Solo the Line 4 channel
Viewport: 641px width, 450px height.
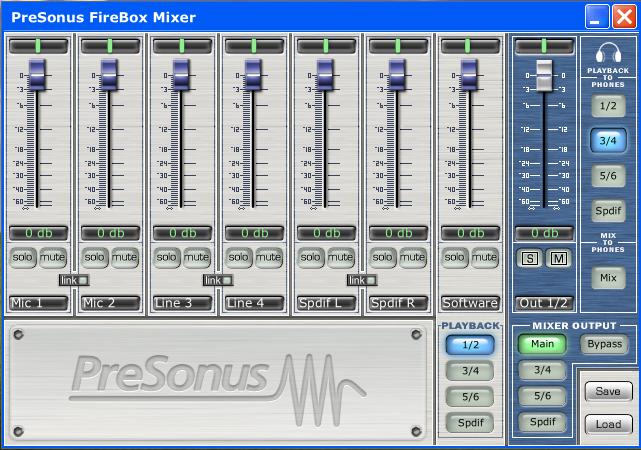pyautogui.click(x=238, y=257)
